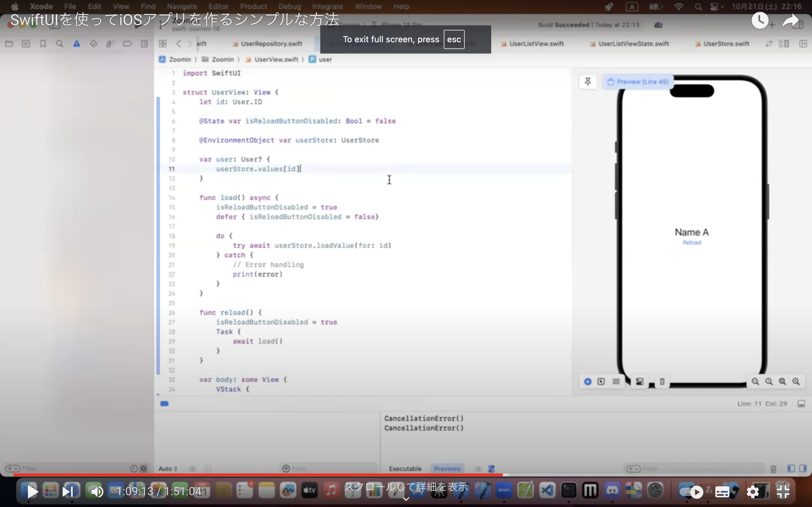Open the related items grid menu
The height and width of the screenshot is (507, 812).
pos(163,44)
